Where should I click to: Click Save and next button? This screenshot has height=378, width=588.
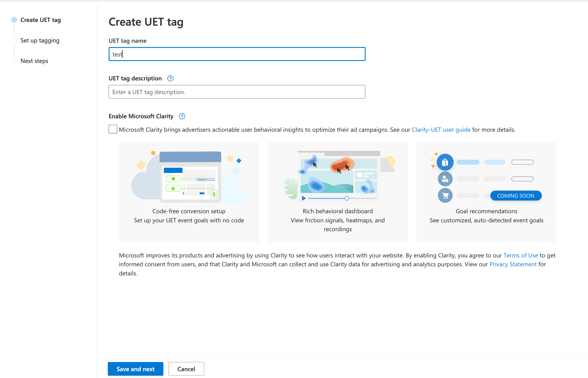coord(135,369)
